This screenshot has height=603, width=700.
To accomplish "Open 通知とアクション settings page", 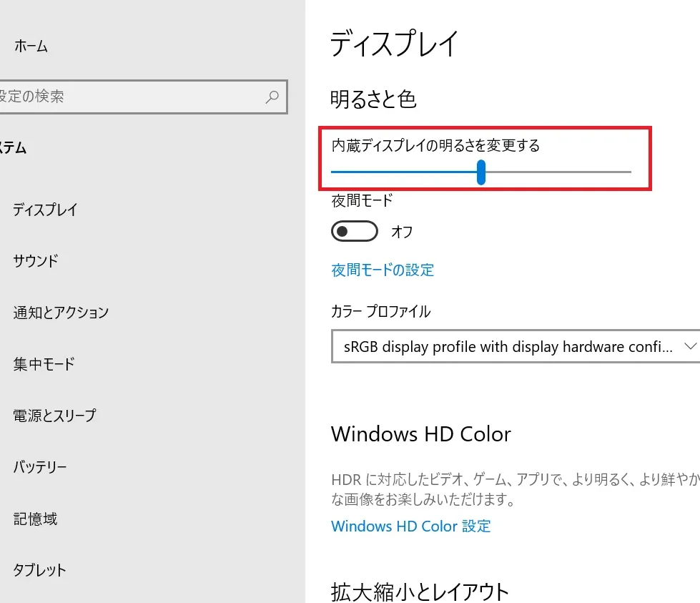I will [61, 313].
